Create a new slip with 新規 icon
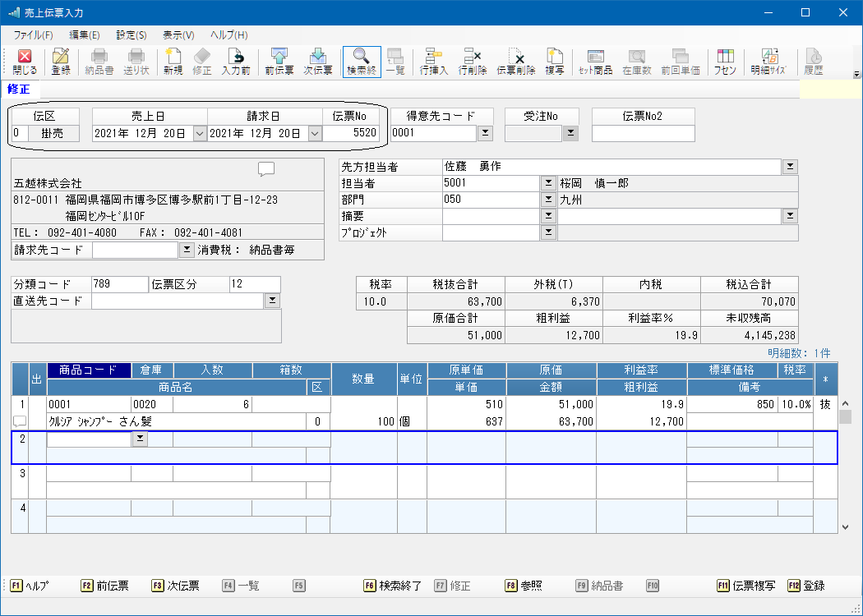The width and height of the screenshot is (863, 616). (x=173, y=62)
